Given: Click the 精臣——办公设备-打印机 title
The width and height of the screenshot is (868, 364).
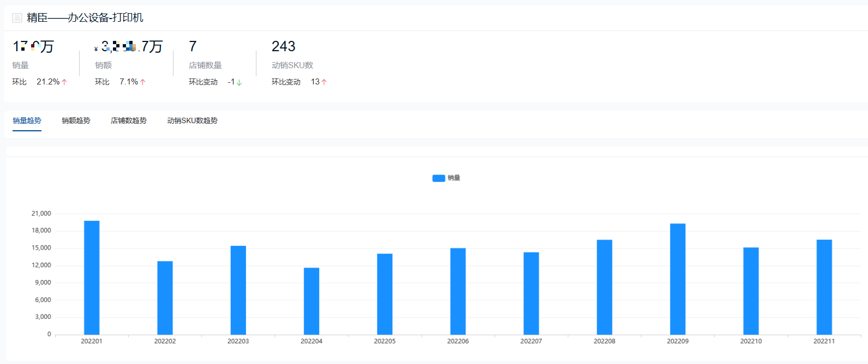Looking at the screenshot, I should click(85, 18).
